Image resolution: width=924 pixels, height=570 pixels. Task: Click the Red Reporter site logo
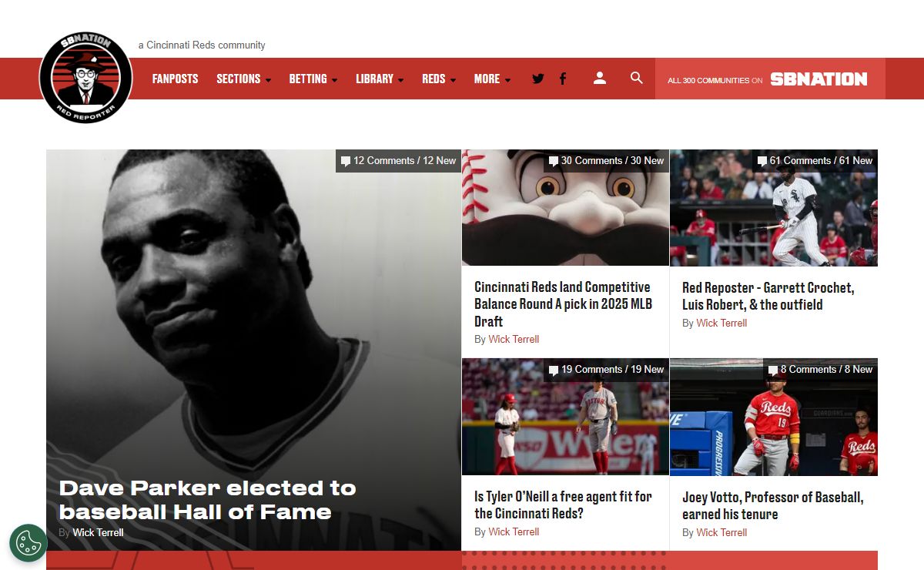[x=85, y=78]
